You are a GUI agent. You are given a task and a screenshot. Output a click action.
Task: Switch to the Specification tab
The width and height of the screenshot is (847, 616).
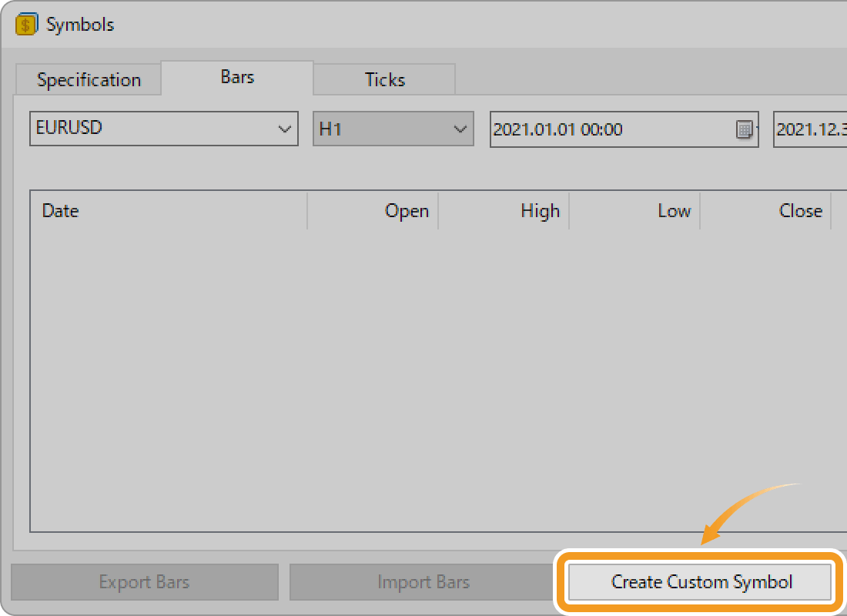click(89, 80)
